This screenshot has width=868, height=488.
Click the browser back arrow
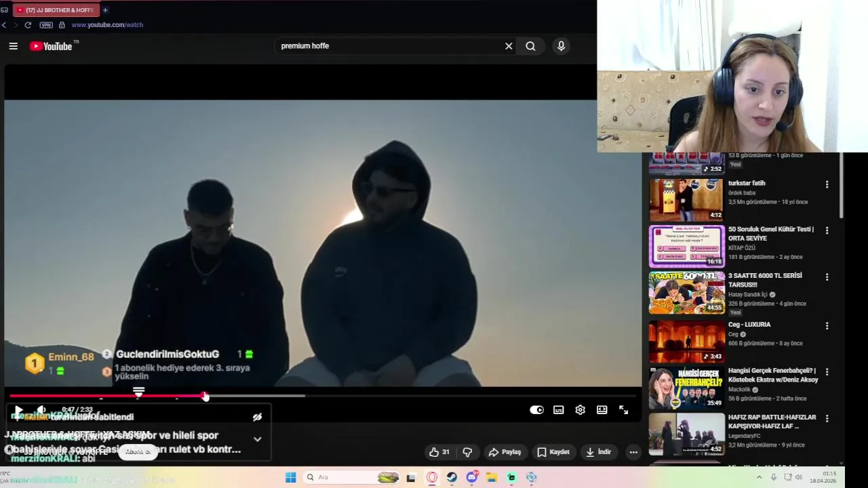coord(4,25)
